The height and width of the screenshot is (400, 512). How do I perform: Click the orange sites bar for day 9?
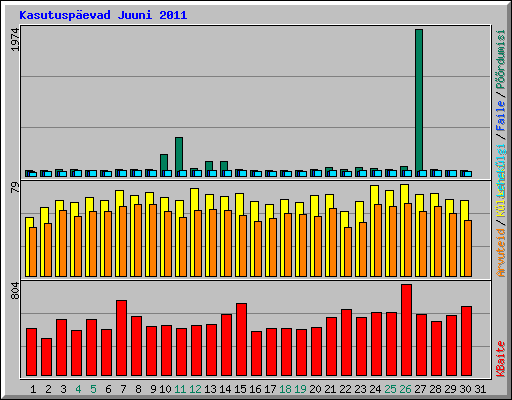(x=153, y=240)
